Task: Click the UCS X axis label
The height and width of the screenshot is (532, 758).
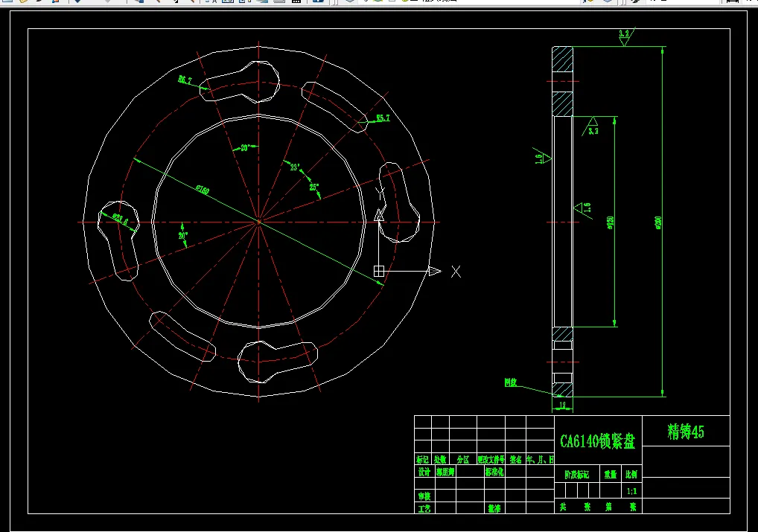Action: (x=456, y=272)
